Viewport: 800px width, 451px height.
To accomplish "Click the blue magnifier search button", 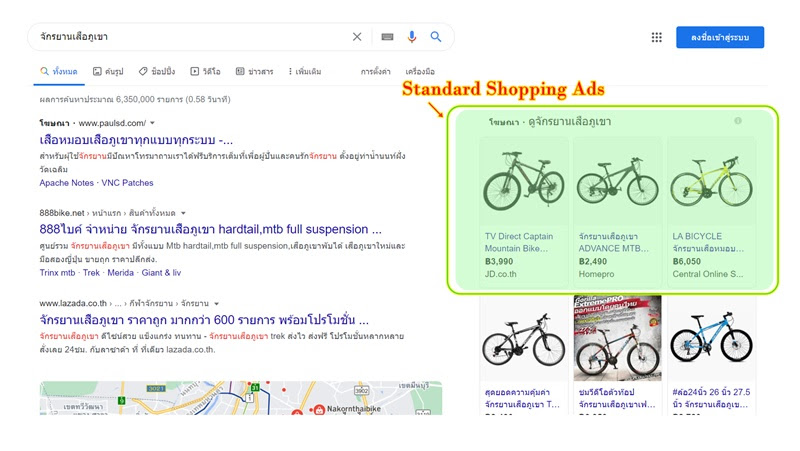I will click(x=436, y=37).
